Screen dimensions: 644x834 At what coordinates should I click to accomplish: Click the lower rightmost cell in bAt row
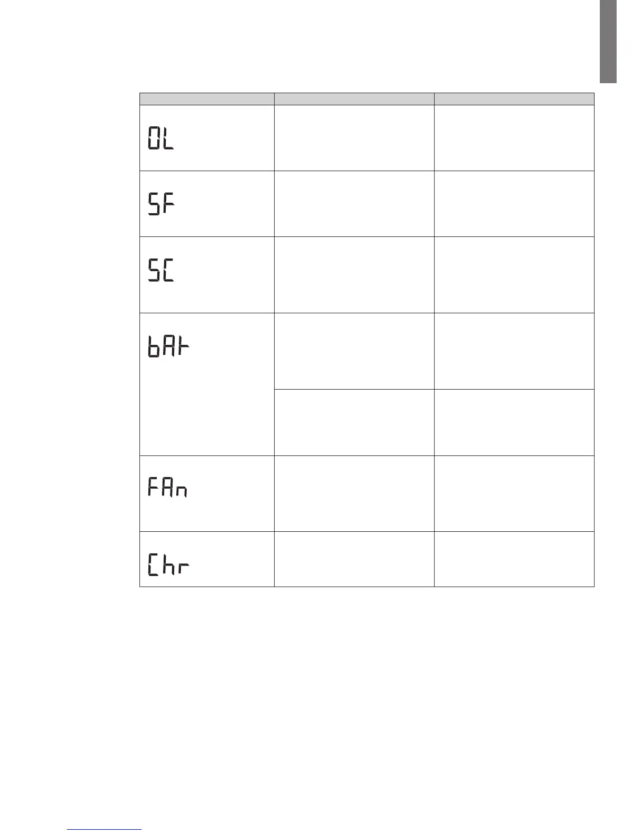tap(514, 422)
